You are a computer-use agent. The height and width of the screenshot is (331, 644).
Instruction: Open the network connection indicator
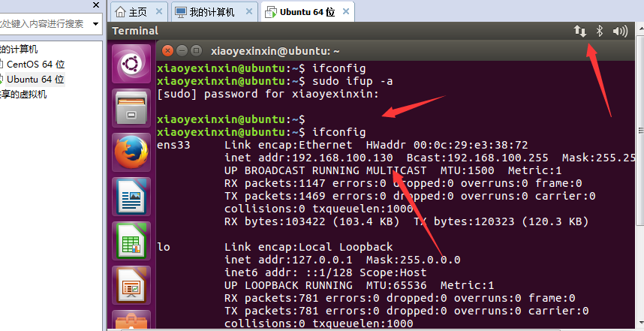580,32
